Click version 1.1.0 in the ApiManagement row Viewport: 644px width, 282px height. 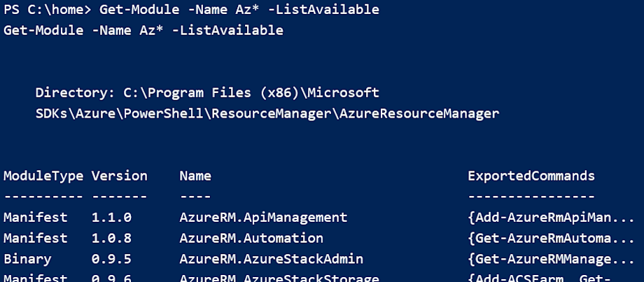[x=111, y=218]
